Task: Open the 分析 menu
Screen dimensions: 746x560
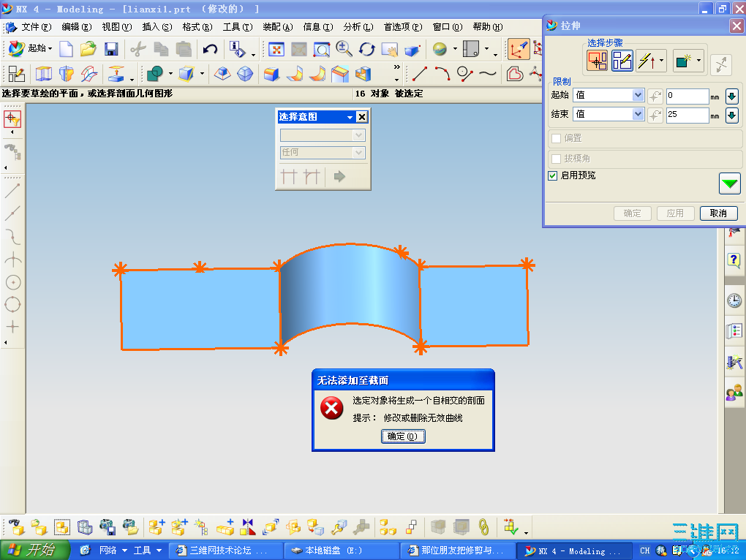Action: (358, 27)
